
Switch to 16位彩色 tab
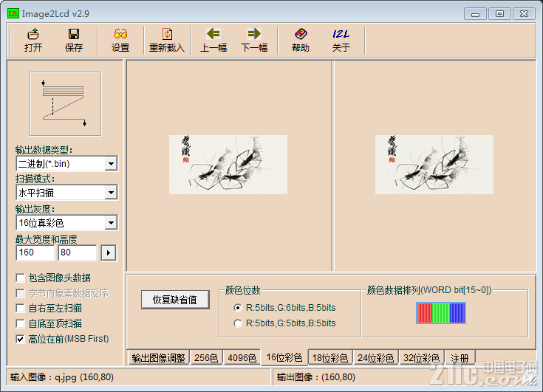tap(284, 357)
